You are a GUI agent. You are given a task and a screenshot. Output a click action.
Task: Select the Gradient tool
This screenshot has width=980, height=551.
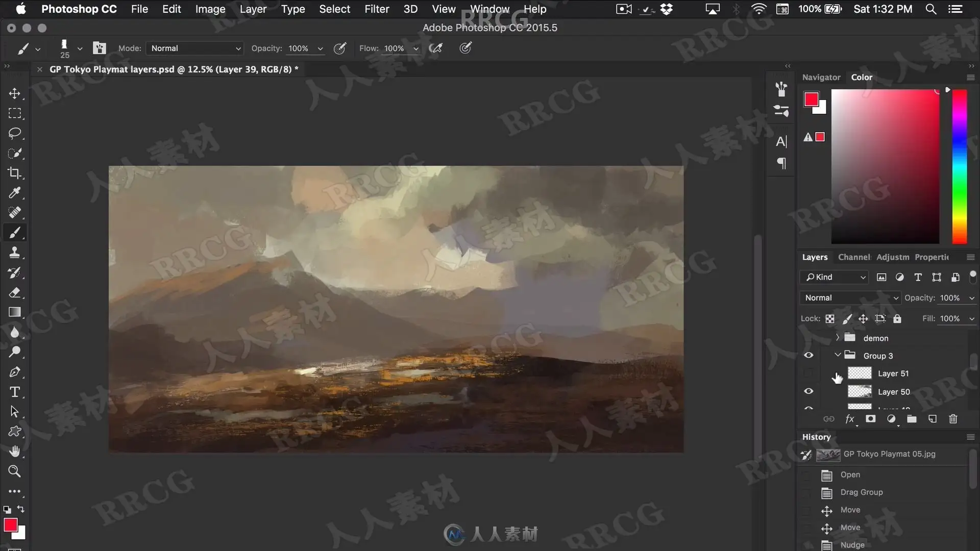point(14,312)
